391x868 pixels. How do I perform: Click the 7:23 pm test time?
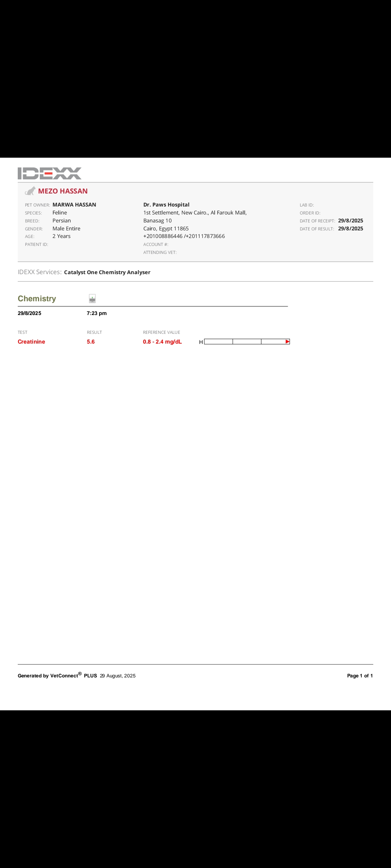[x=97, y=313]
